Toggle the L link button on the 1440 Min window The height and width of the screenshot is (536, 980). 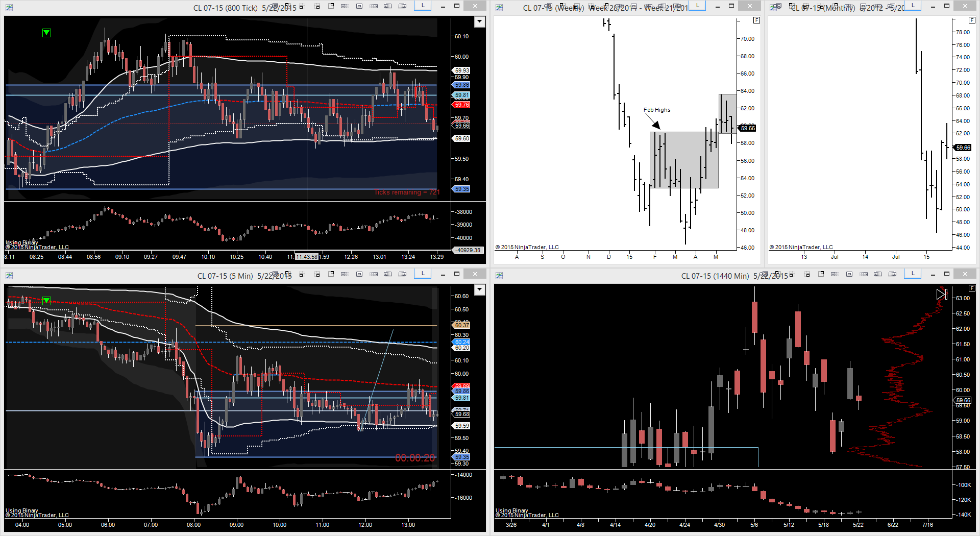(913, 274)
